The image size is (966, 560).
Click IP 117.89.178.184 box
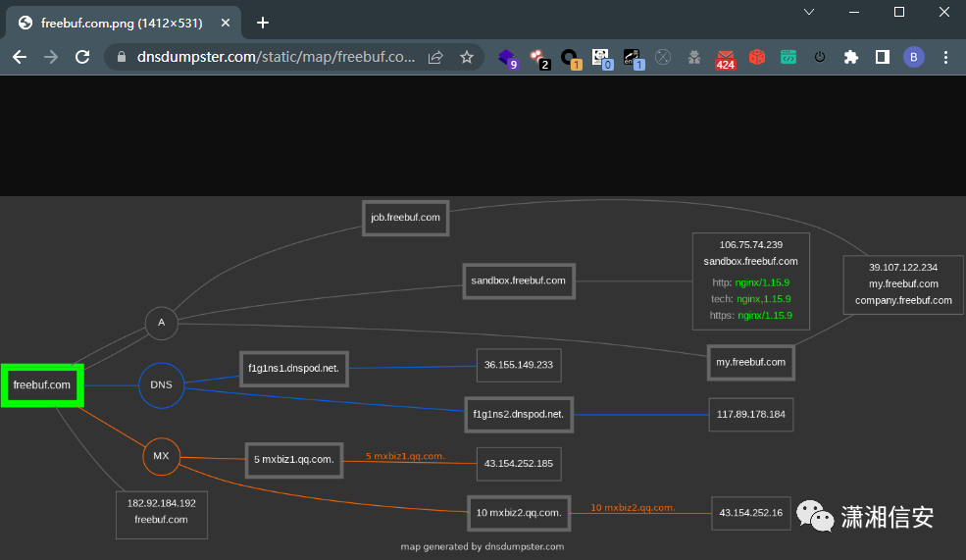coord(751,415)
